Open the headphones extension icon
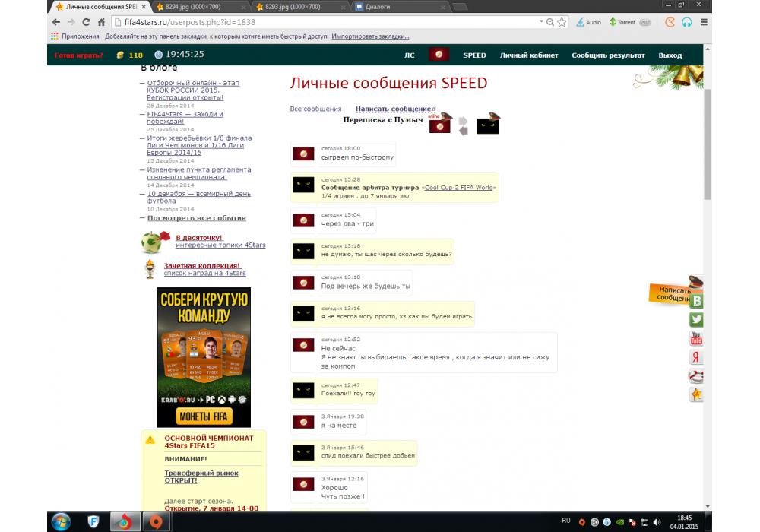Viewport: 760px width, 532px height. 687,22
